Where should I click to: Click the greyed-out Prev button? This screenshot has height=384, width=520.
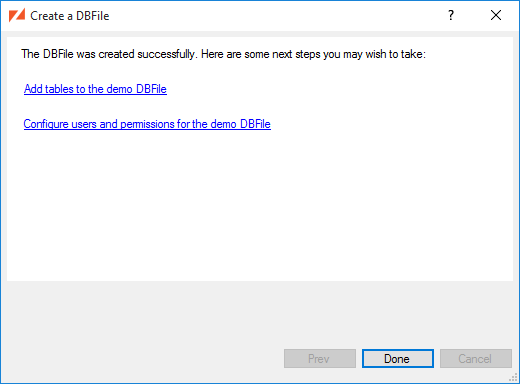320,359
